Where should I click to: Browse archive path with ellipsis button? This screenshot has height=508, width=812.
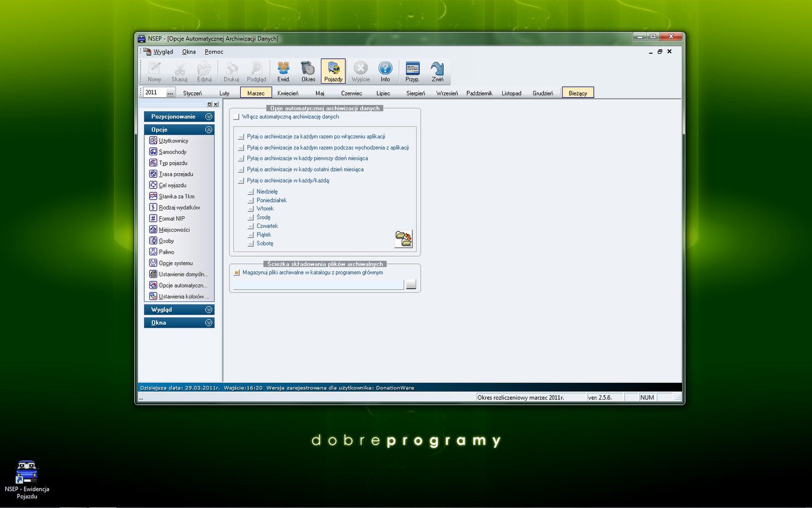pyautogui.click(x=411, y=284)
